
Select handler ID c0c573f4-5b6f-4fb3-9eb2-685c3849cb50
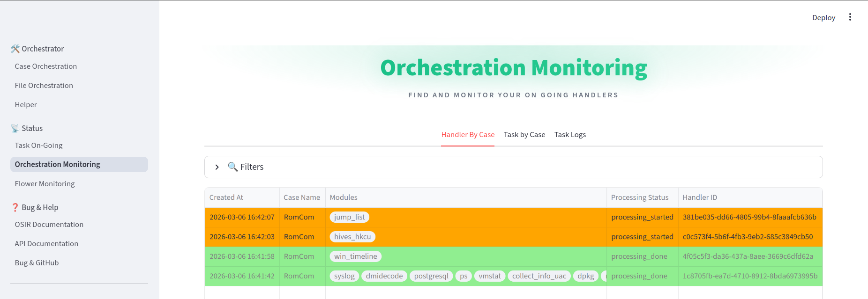coord(750,237)
